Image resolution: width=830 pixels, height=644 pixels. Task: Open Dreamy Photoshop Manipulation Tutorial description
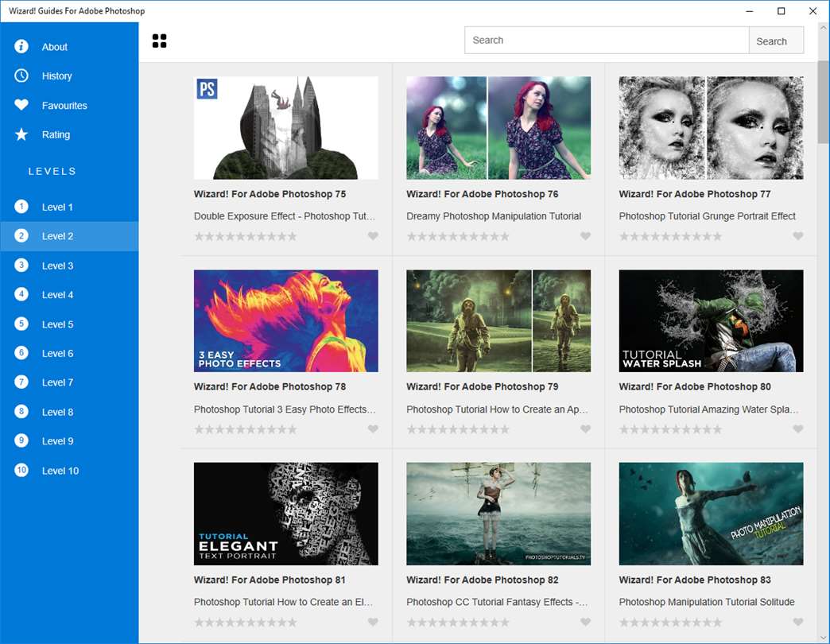click(x=494, y=216)
